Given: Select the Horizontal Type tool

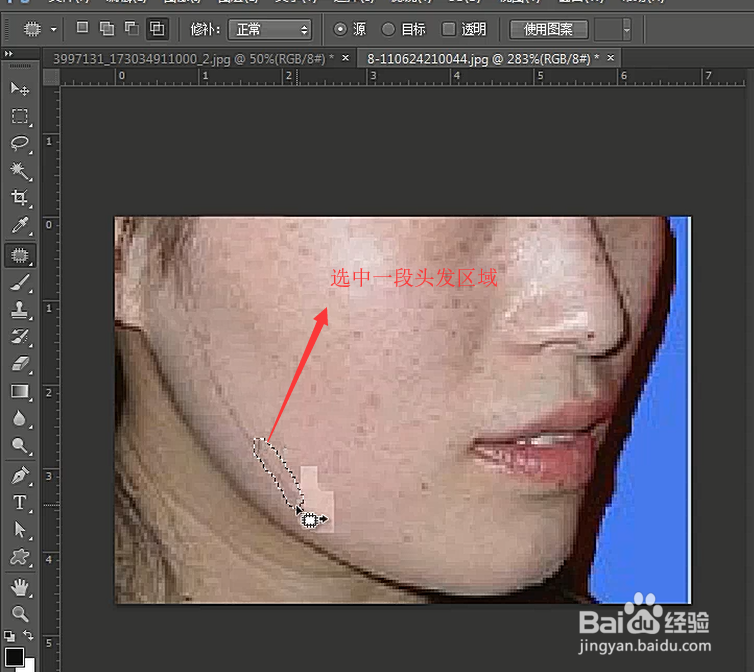Looking at the screenshot, I should tap(20, 503).
